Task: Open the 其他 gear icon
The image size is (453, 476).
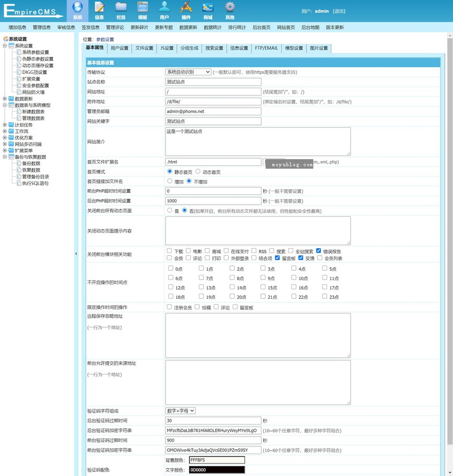Action: 230,7
